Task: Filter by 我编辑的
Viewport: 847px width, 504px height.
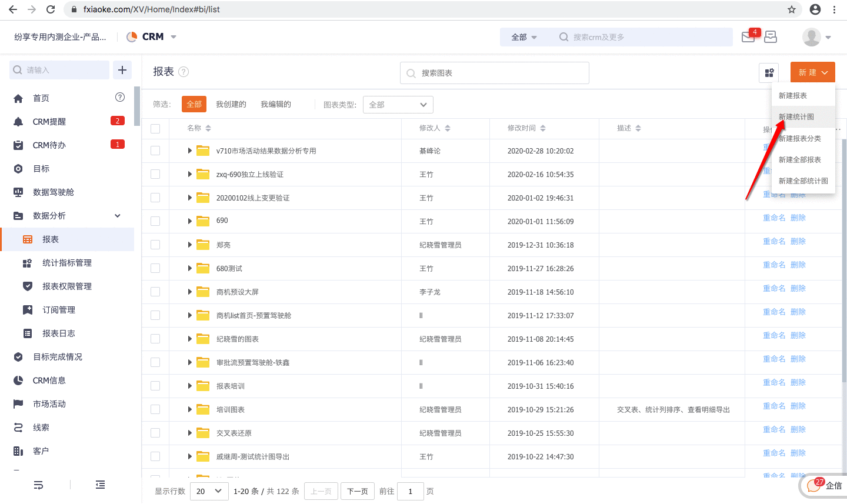Action: click(x=276, y=104)
